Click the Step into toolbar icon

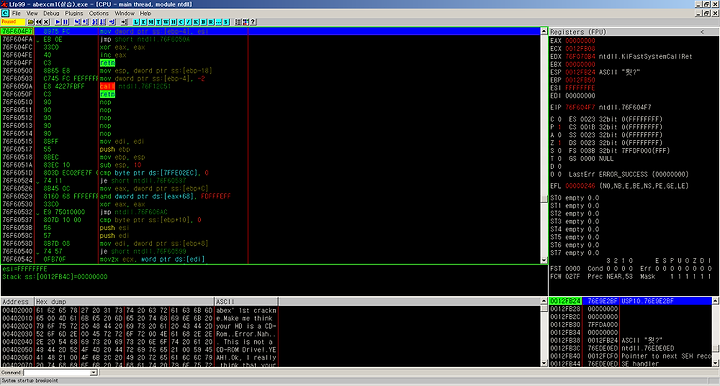[x=77, y=22]
